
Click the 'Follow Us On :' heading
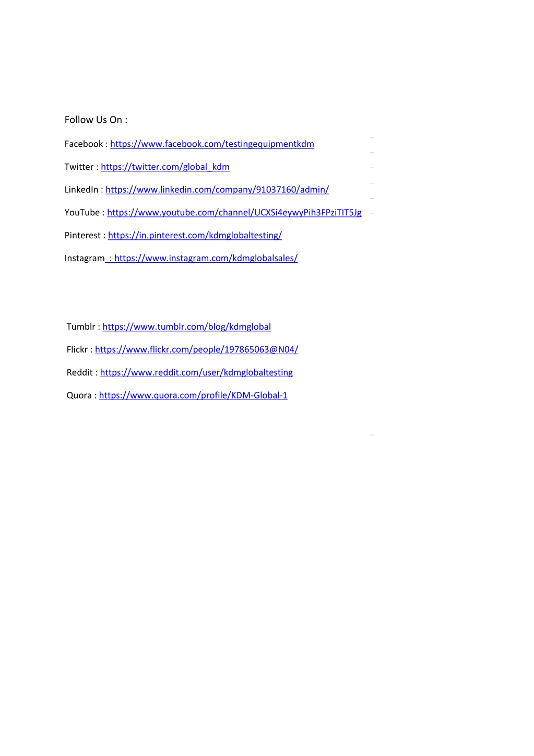[96, 120]
